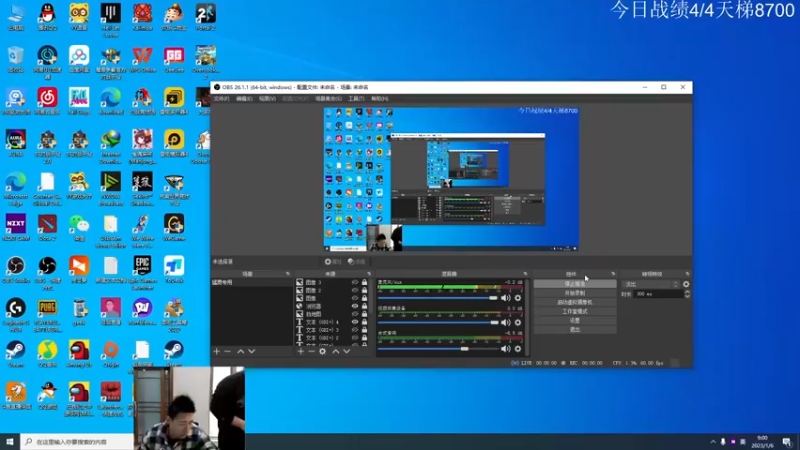Show hidden icons in system tray
This screenshot has width=800, height=450.
(713, 442)
